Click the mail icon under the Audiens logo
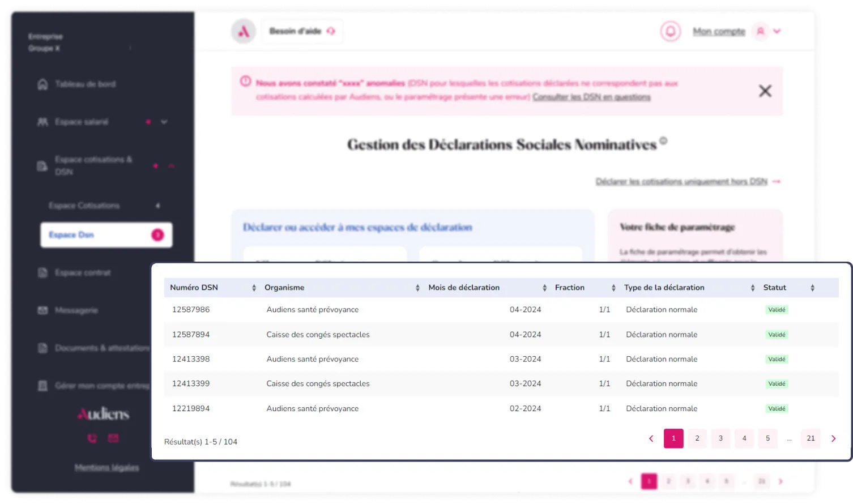 tap(113, 438)
